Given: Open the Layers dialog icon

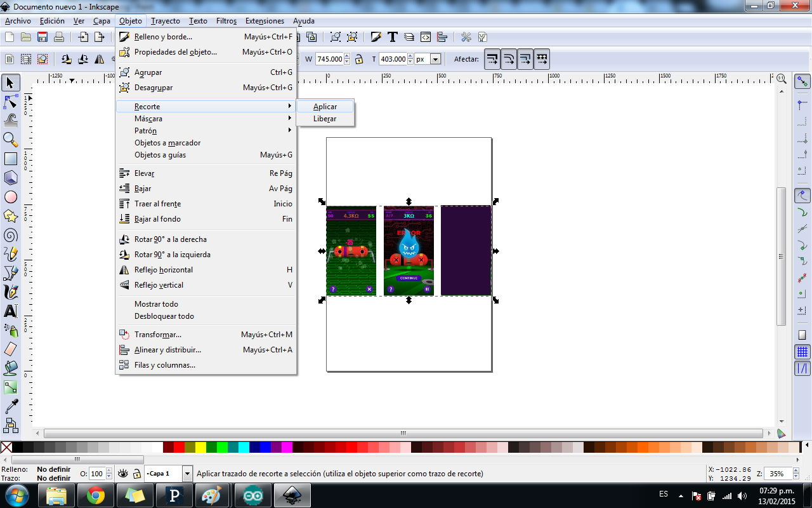Looking at the screenshot, I should click(x=409, y=37).
